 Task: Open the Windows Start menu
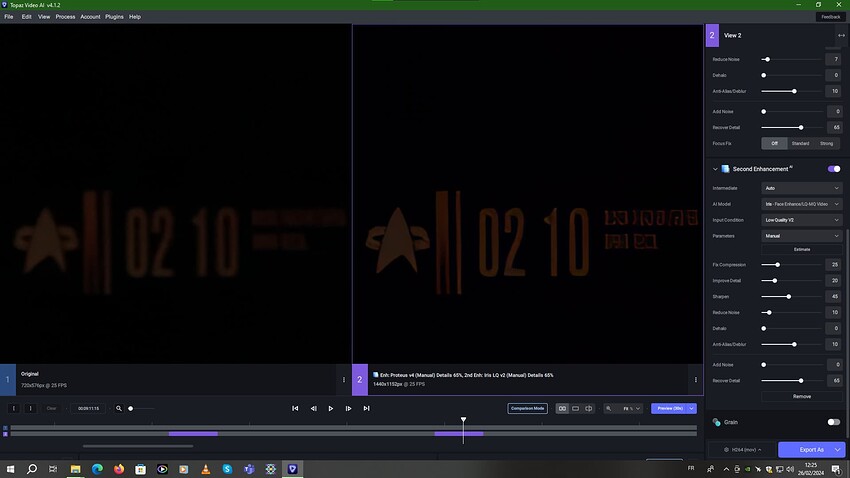coord(10,469)
